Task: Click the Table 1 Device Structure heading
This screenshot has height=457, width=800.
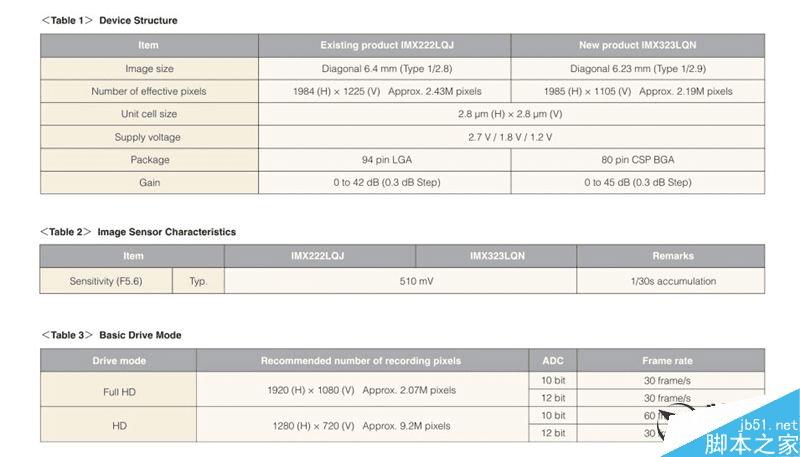Action: coord(109,20)
